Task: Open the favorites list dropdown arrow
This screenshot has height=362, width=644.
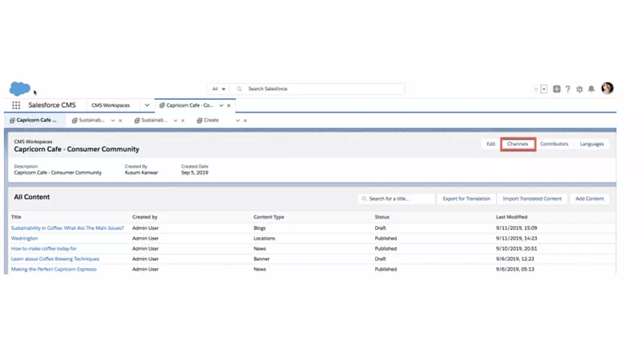Action: coord(544,89)
